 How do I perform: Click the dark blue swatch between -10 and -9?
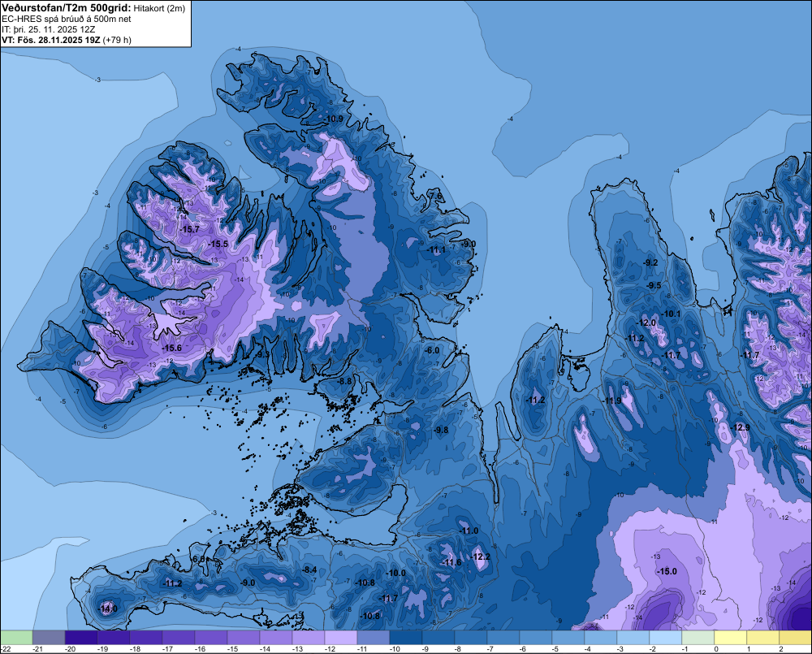click(x=405, y=638)
